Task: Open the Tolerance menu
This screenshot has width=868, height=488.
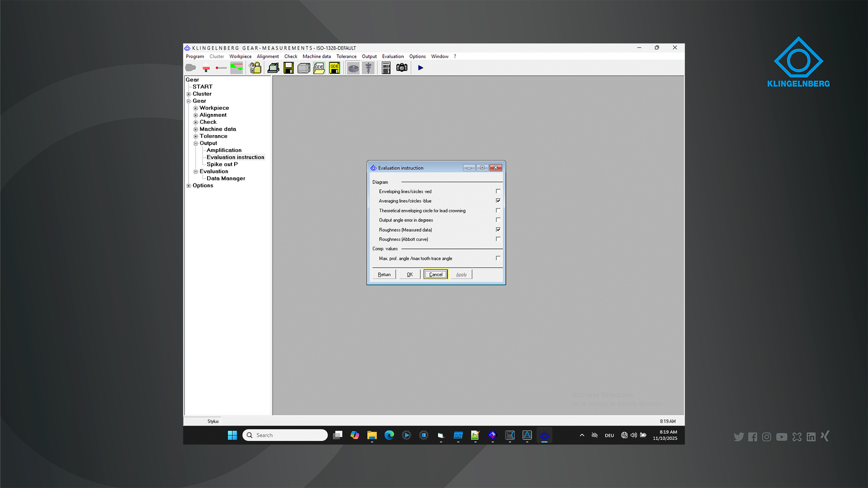Action: click(346, 56)
